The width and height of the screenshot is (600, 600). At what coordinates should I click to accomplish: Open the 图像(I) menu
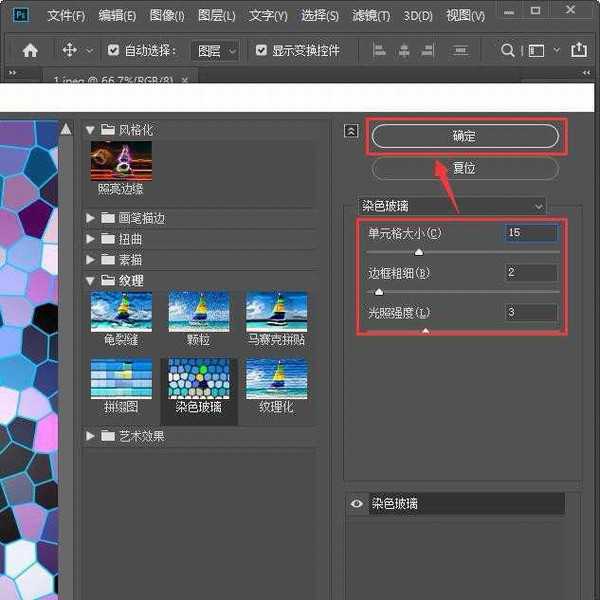point(166,16)
